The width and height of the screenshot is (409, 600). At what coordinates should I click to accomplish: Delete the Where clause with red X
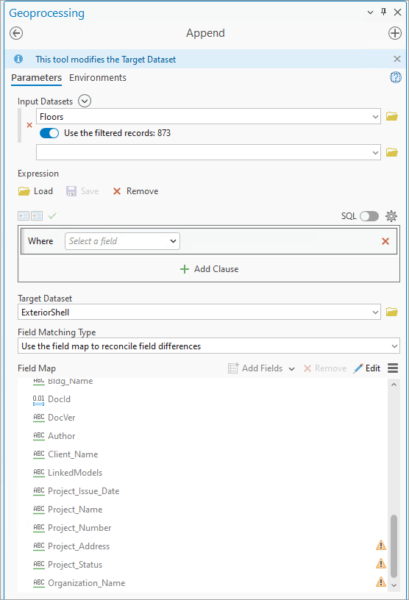(385, 241)
